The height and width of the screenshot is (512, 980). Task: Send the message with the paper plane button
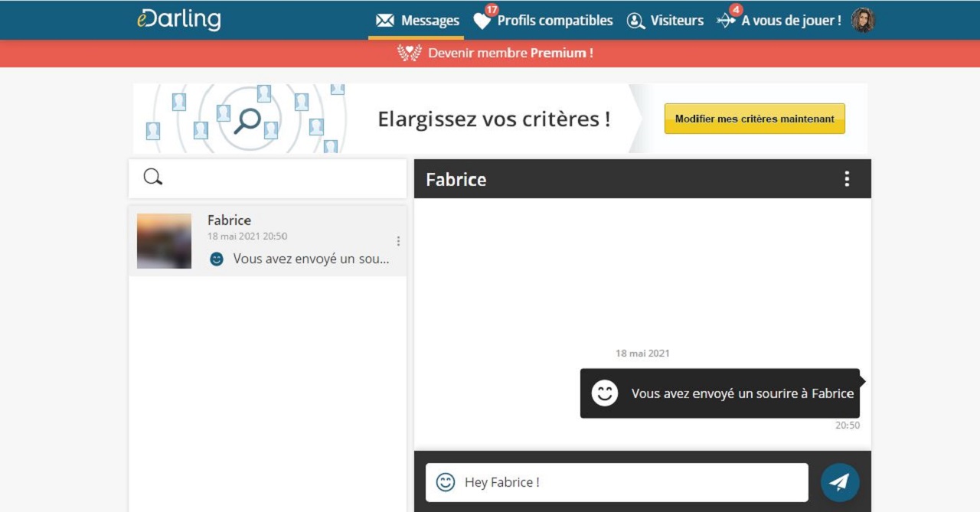[x=839, y=482]
